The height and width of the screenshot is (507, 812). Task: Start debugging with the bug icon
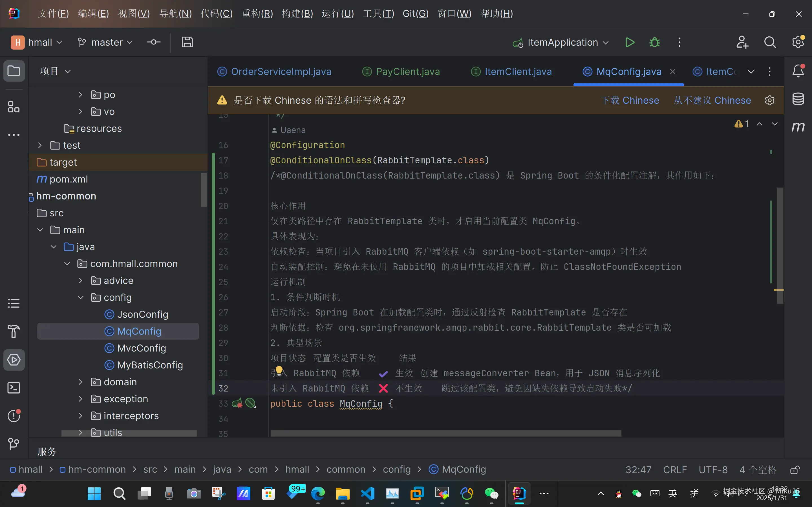tap(654, 42)
